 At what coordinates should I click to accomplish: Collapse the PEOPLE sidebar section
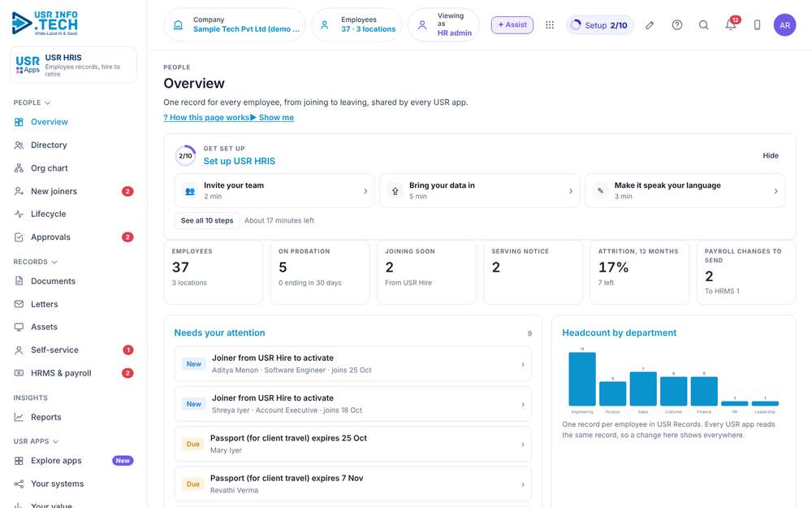pyautogui.click(x=32, y=102)
